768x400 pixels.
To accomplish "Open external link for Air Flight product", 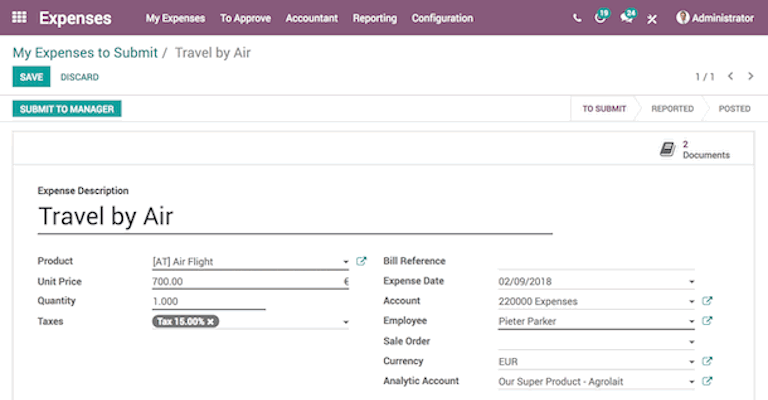I will [x=361, y=261].
